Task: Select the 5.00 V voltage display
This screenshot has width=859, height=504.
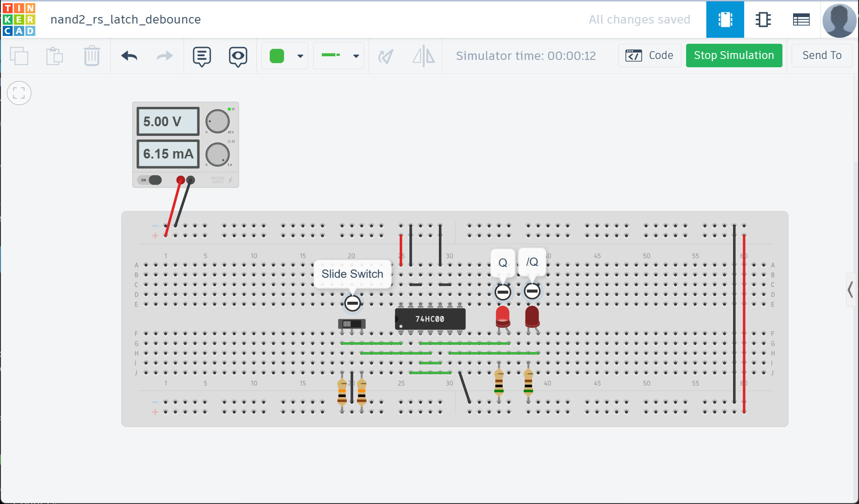Action: [168, 121]
